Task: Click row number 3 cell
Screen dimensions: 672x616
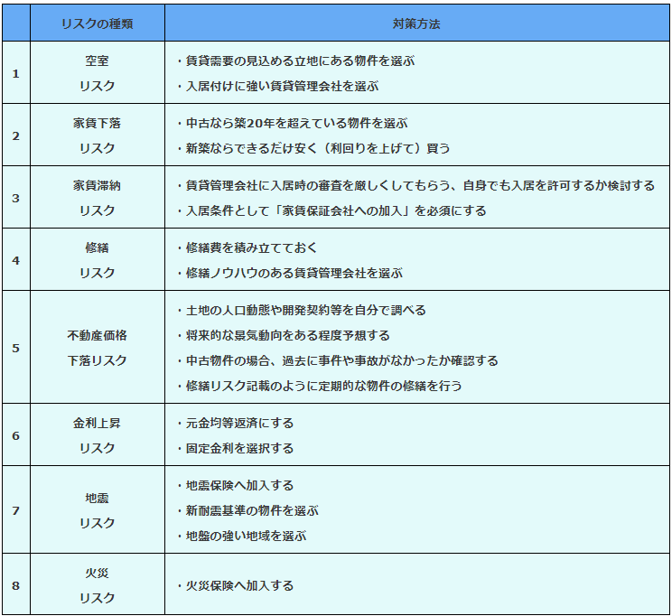Action: (x=16, y=198)
